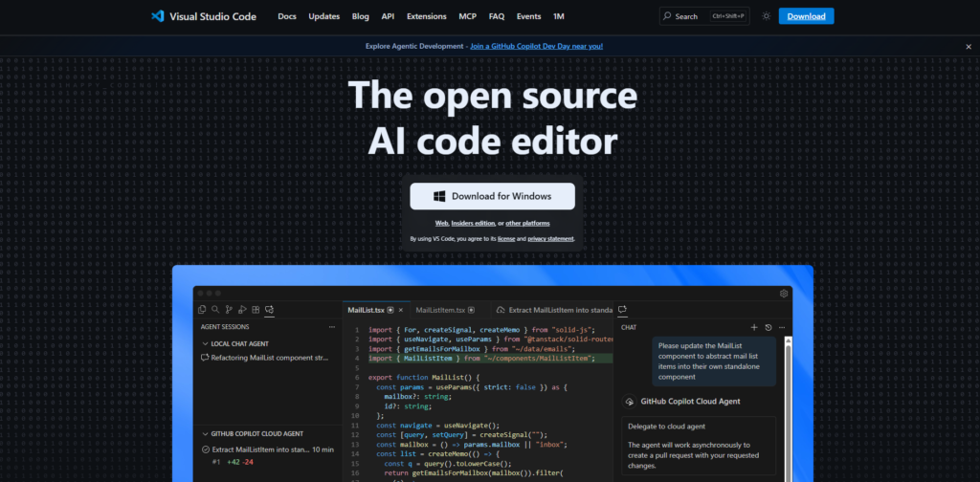
Task: Toggle the light/dark theme sun icon
Action: coord(766,16)
